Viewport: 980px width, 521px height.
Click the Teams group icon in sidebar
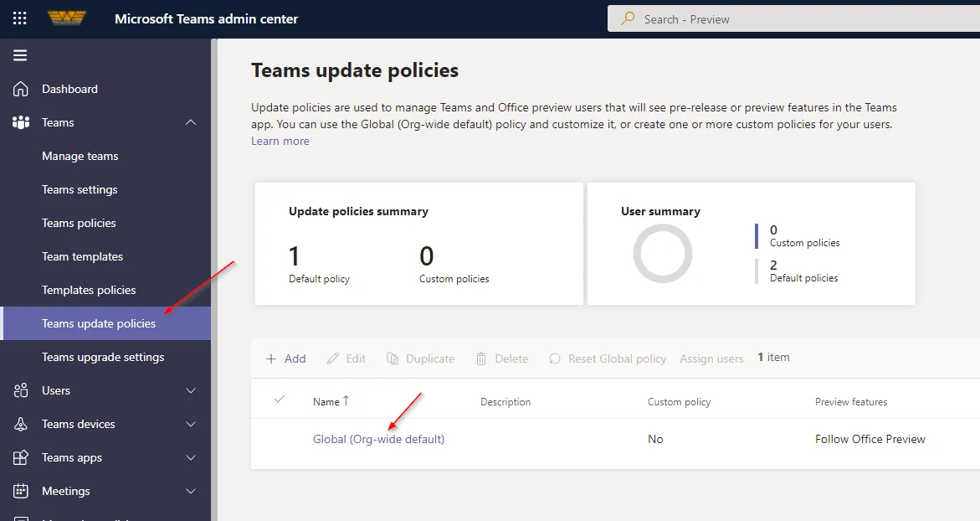(21, 122)
